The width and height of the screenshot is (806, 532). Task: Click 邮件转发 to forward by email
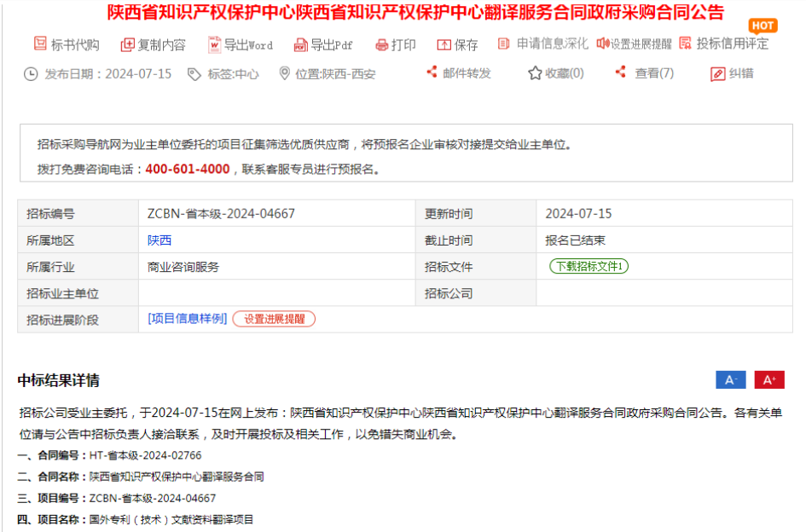tap(467, 73)
